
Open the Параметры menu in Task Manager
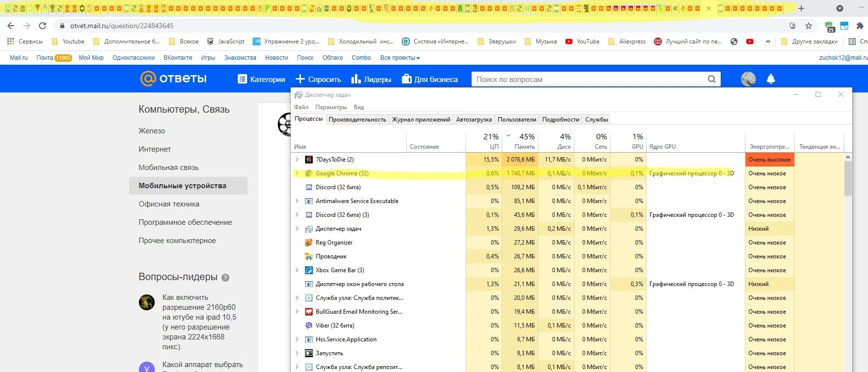click(x=331, y=107)
